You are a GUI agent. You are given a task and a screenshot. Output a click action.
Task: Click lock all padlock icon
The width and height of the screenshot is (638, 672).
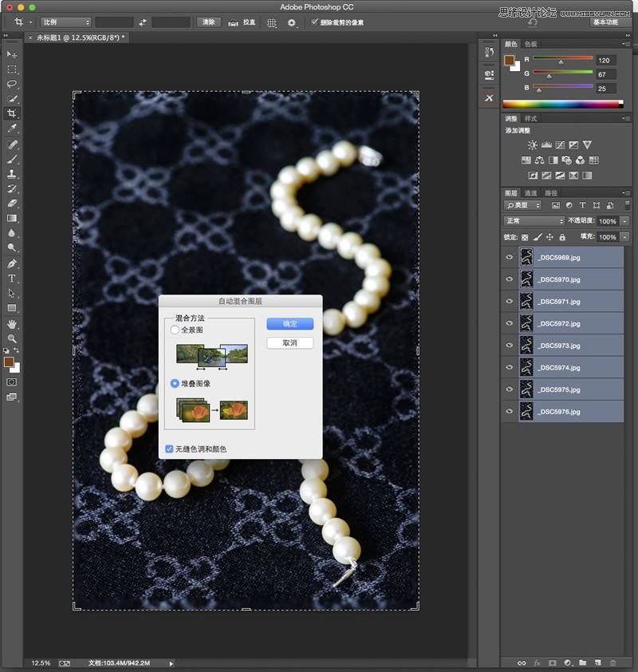click(562, 237)
